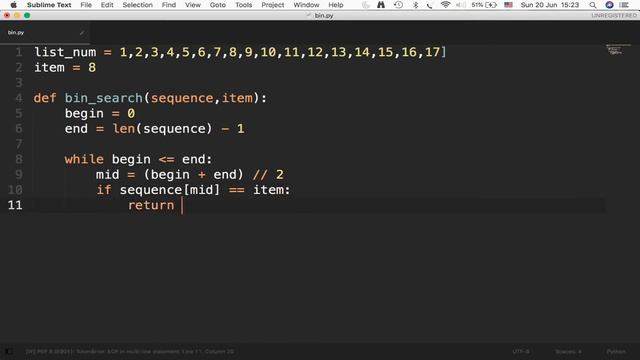Click the return keyword on line 11

[x=151, y=205]
